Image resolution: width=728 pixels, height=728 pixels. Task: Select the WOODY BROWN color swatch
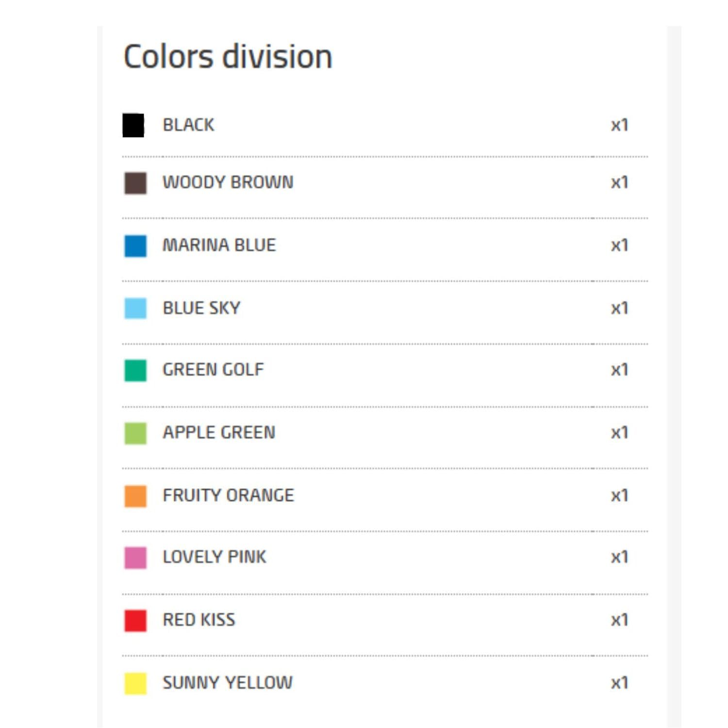pyautogui.click(x=134, y=182)
